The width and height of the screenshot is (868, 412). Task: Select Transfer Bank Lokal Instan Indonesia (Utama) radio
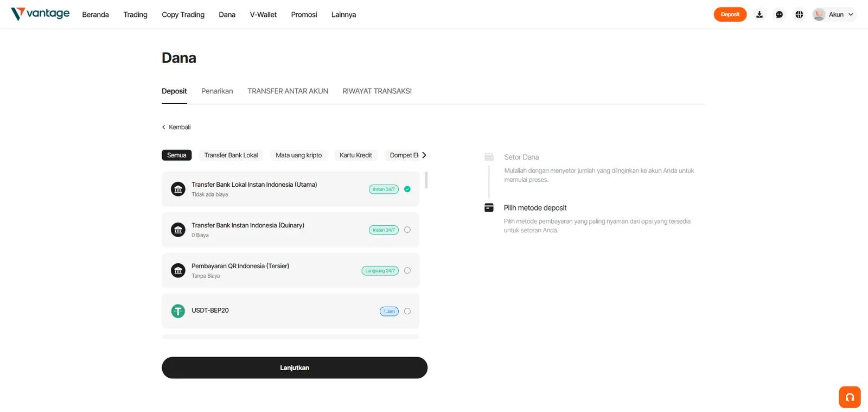tap(407, 189)
